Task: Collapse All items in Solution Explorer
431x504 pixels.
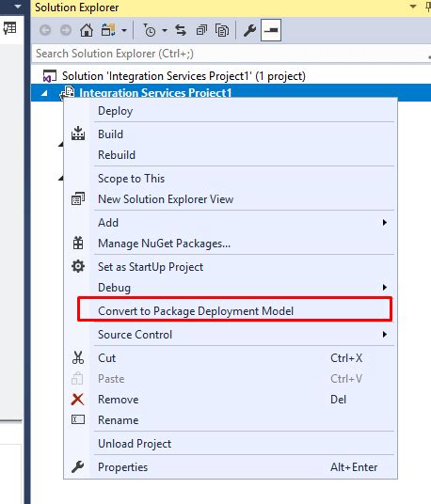Action: pos(201,30)
